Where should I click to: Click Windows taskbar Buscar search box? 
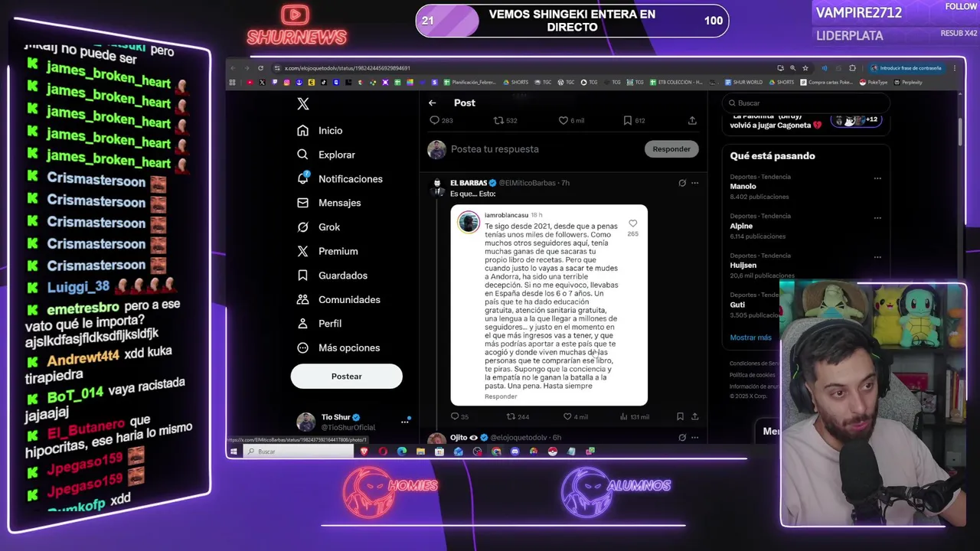tap(299, 452)
